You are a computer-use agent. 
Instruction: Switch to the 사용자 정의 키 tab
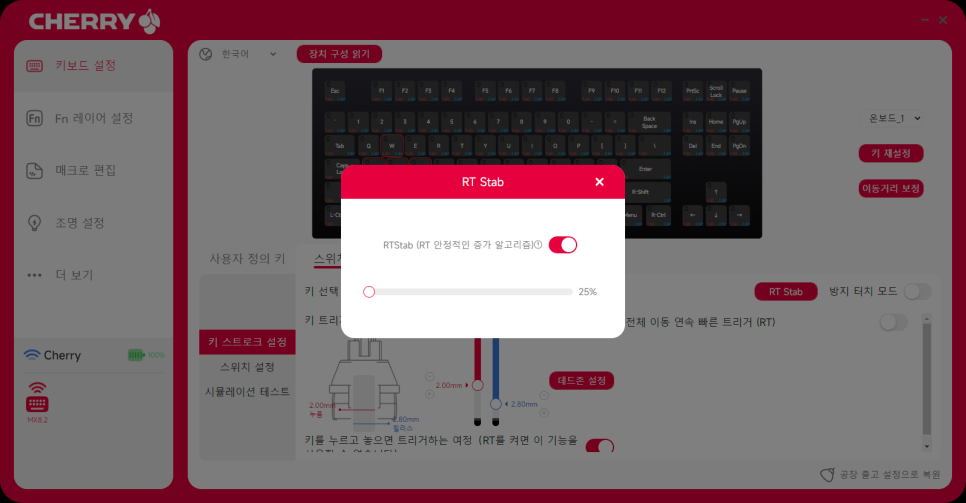tap(247, 259)
